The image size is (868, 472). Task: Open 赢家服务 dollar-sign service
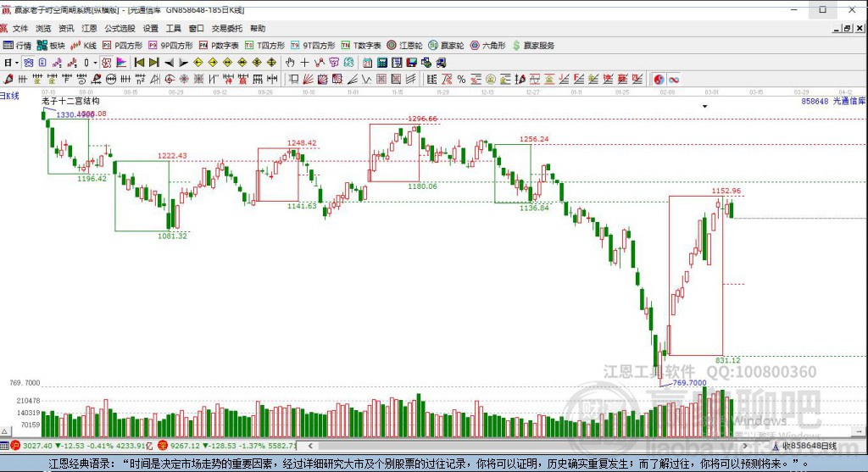(x=533, y=46)
